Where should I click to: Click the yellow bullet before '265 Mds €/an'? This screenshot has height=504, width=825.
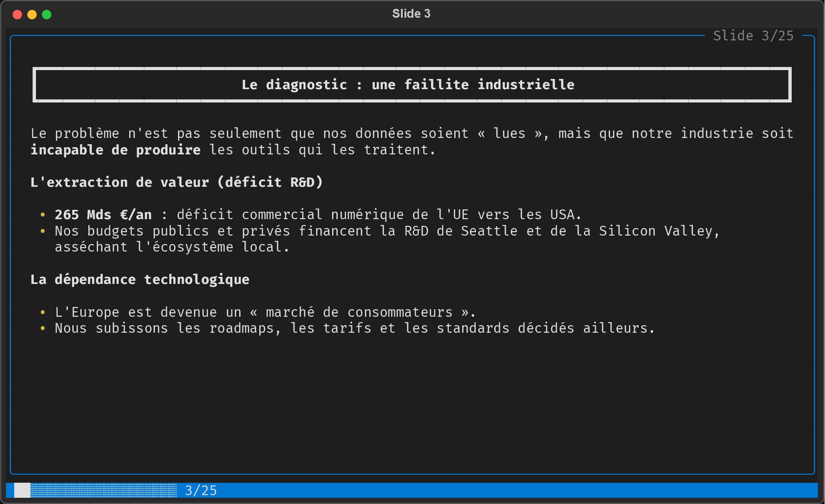coord(43,215)
